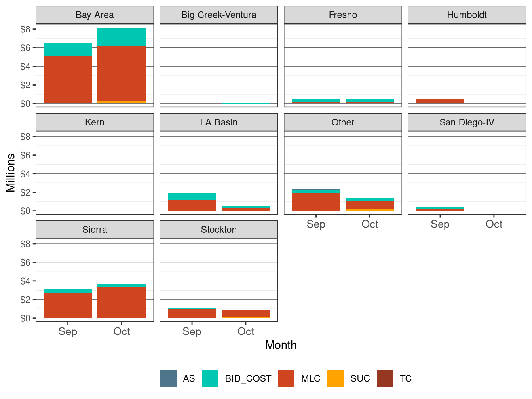
Task: Select the San Diego-IV panel title
Action: 467,122
